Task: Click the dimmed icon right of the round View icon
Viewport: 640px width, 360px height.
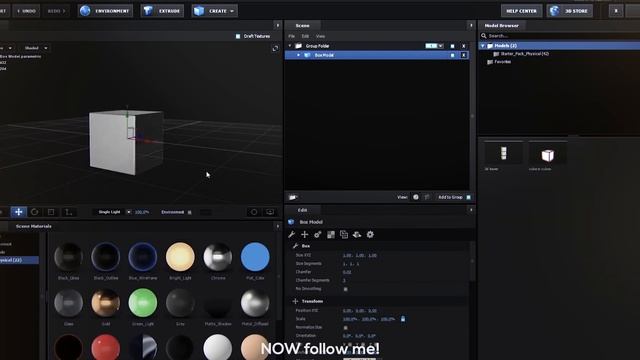Action: (427, 197)
